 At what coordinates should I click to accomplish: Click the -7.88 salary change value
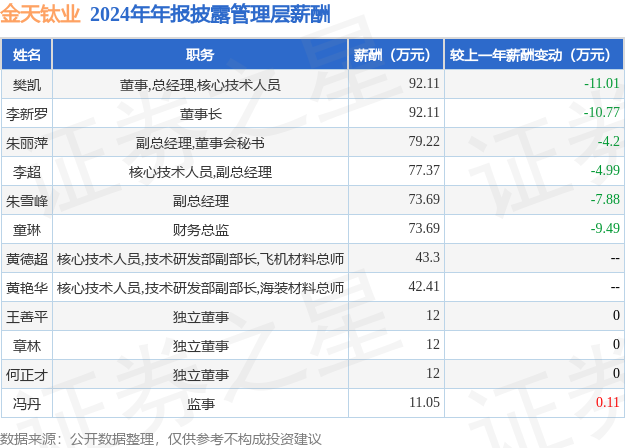pos(605,199)
